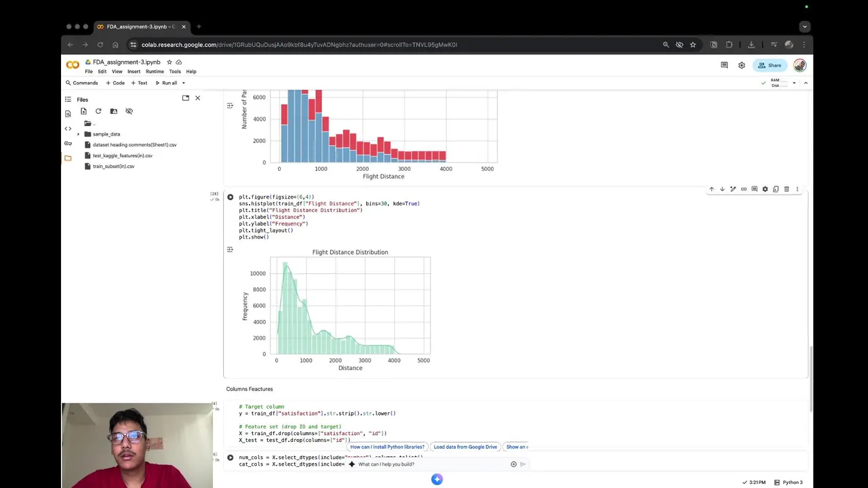Open the Chrome tab search dropdown
Screen dimensions: 868x488
805,26
